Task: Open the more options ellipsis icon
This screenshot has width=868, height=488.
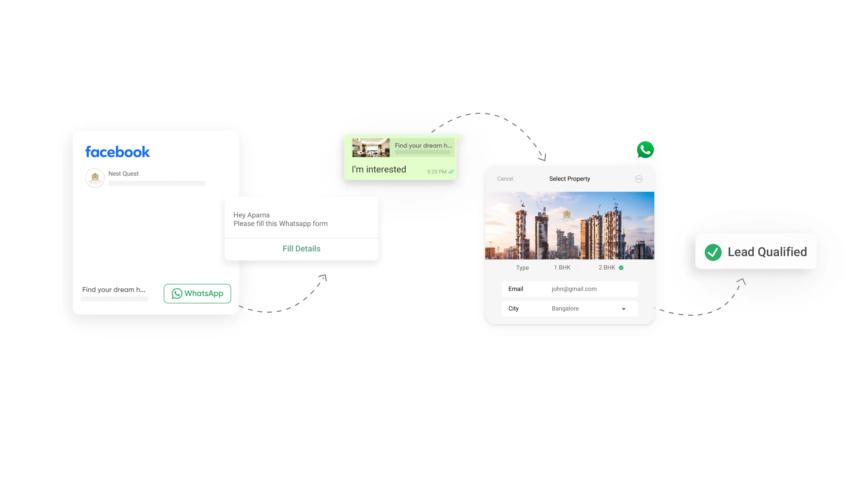Action: click(x=639, y=179)
